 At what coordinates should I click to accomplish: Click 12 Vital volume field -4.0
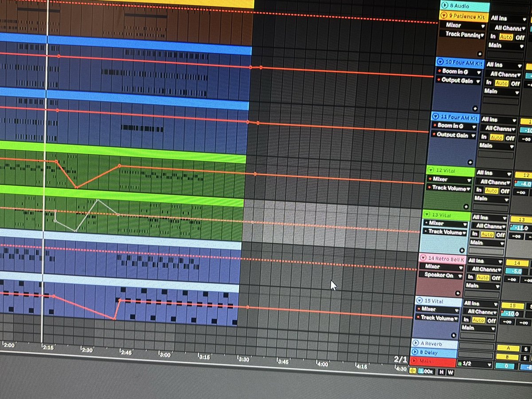[524, 184]
